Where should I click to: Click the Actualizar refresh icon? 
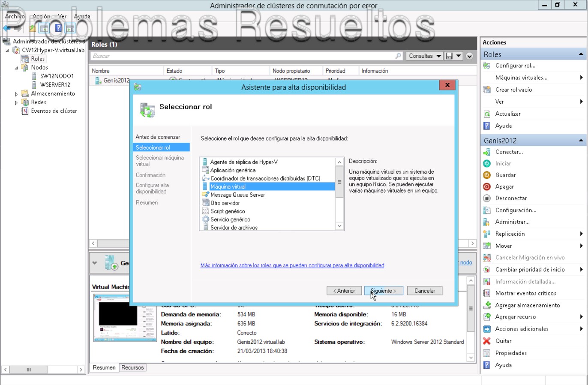(486, 114)
